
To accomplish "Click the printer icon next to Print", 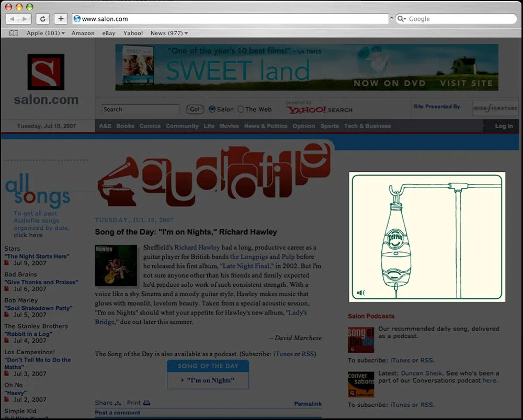I will (147, 403).
